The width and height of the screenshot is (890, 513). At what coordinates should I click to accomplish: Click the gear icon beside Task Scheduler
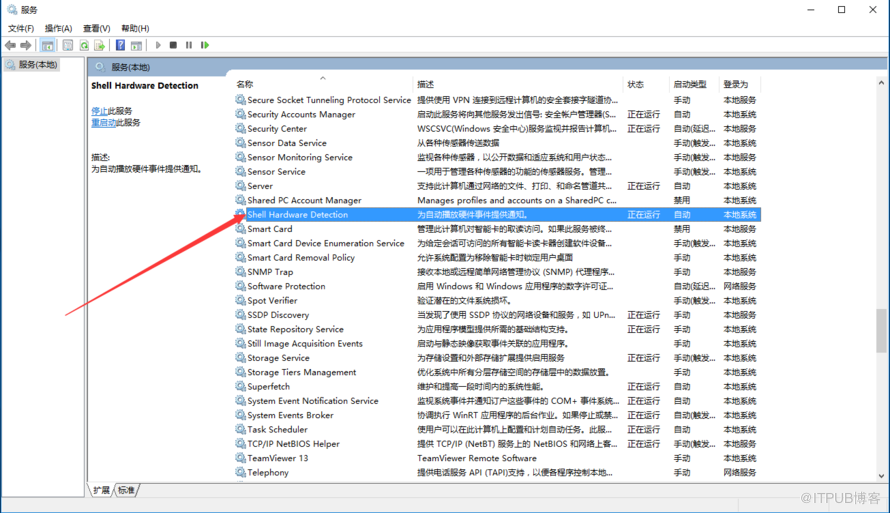coord(241,429)
